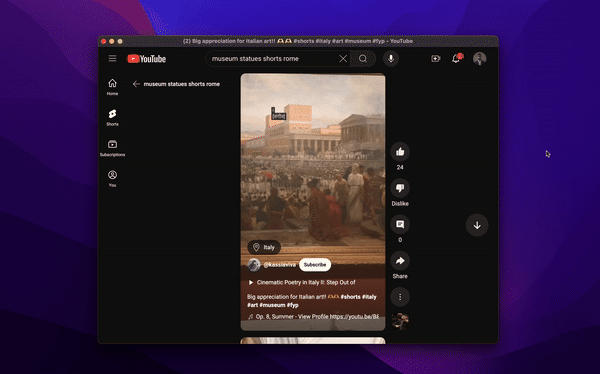Skip to next Short with down arrow
The height and width of the screenshot is (374, 600).
tap(477, 225)
